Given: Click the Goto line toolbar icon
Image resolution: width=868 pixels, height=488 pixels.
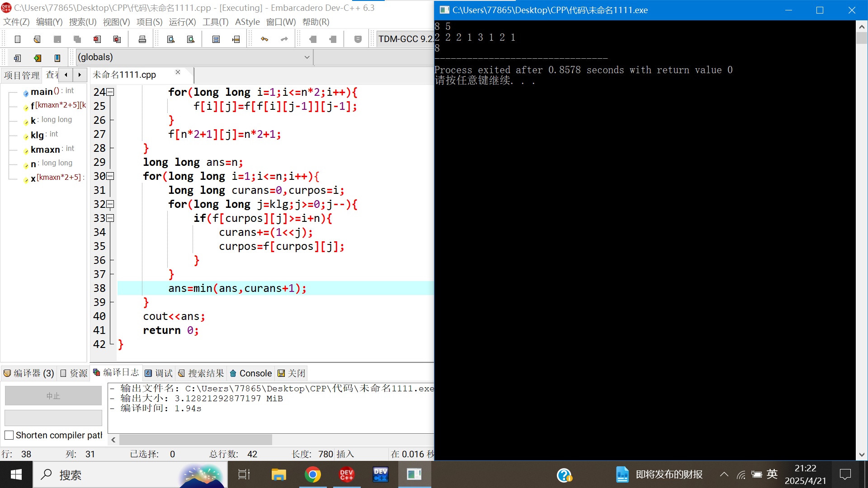Looking at the screenshot, I should pos(236,39).
